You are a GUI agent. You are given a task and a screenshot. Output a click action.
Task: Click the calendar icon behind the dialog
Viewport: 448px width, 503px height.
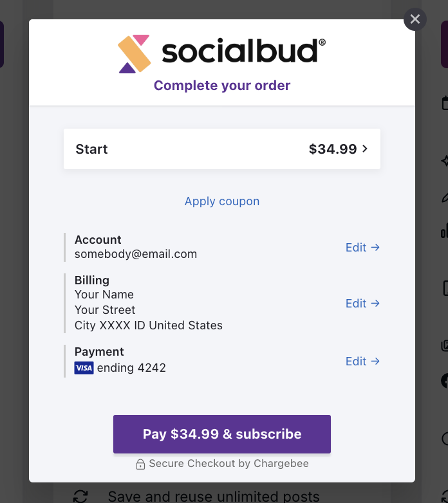pos(445,104)
